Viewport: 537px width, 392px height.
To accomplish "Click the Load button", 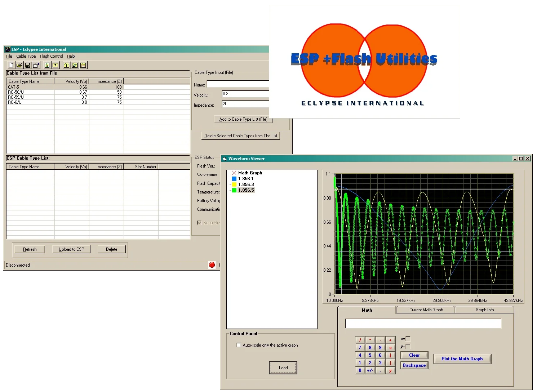I will pos(283,368).
